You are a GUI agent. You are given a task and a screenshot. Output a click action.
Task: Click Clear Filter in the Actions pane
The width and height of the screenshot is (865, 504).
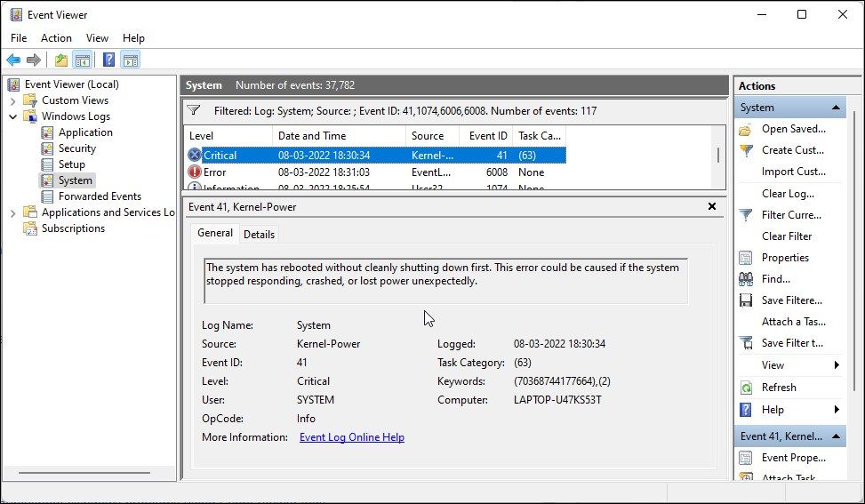[x=786, y=236]
